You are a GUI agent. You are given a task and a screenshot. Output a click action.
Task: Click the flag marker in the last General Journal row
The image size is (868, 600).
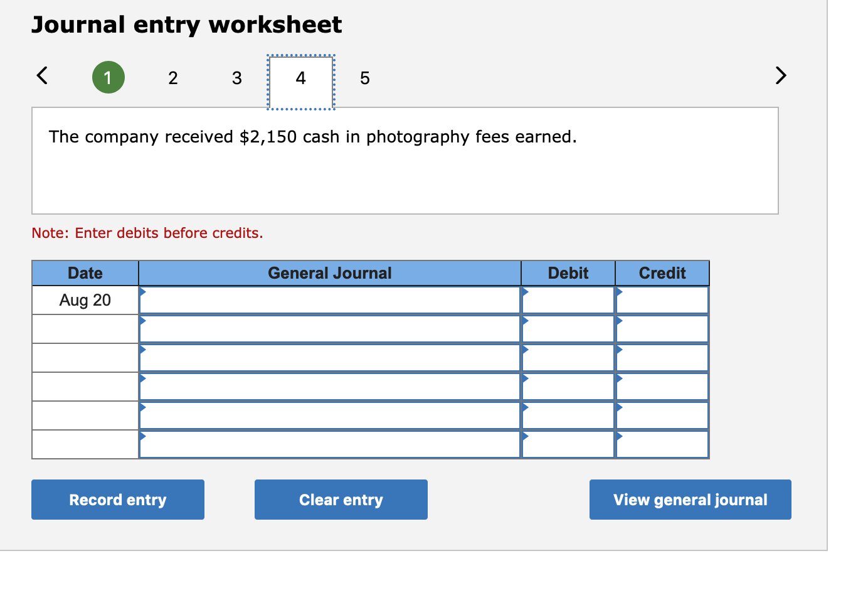coord(143,436)
